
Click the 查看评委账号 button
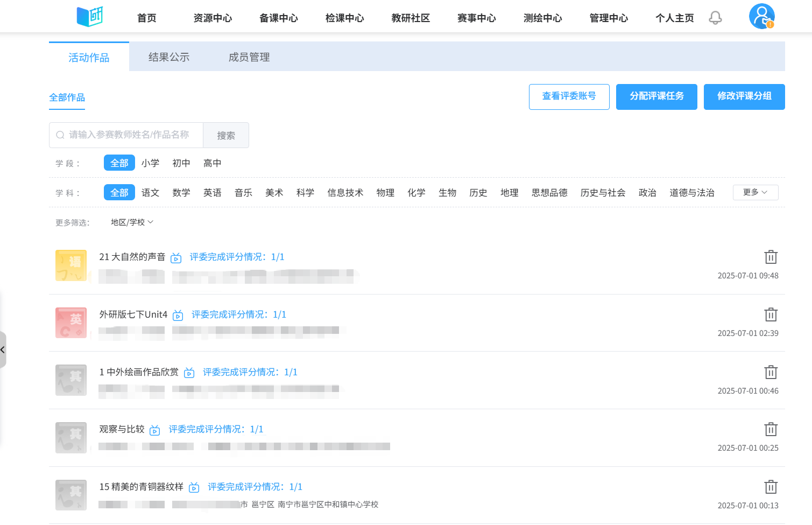tap(569, 96)
